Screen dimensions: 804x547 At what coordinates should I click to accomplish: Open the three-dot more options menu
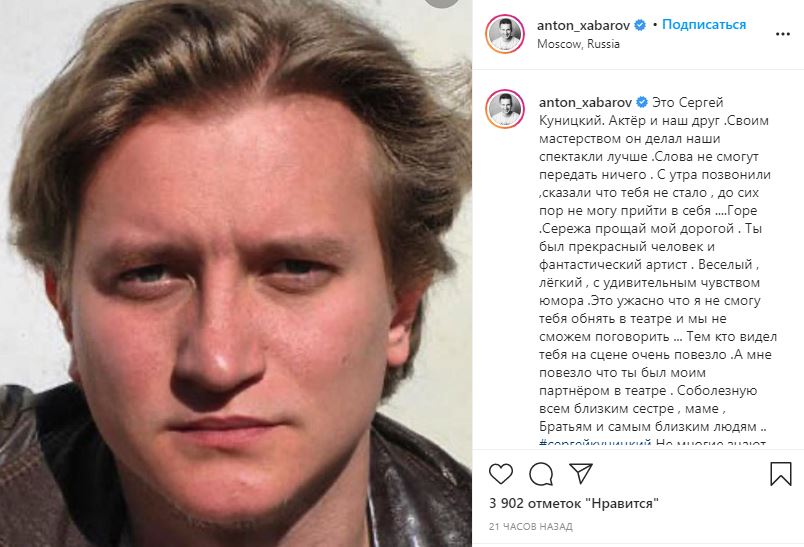tap(782, 34)
